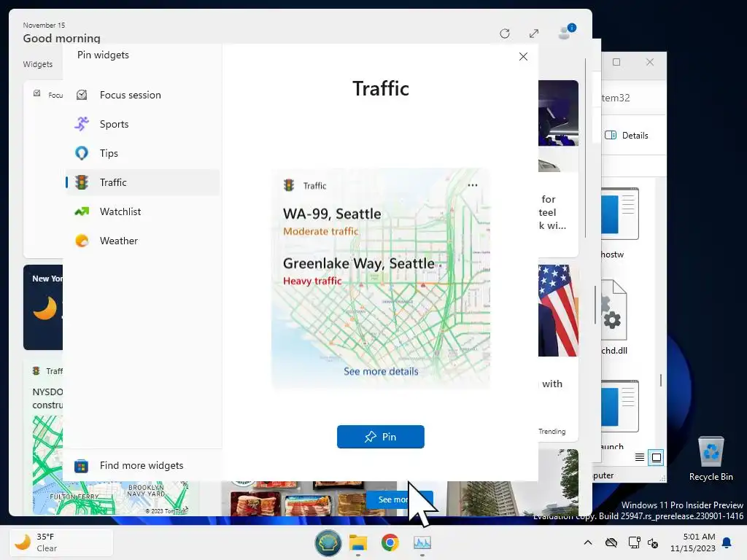This screenshot has width=747, height=560.
Task: Refresh the widgets board
Action: coord(505,34)
